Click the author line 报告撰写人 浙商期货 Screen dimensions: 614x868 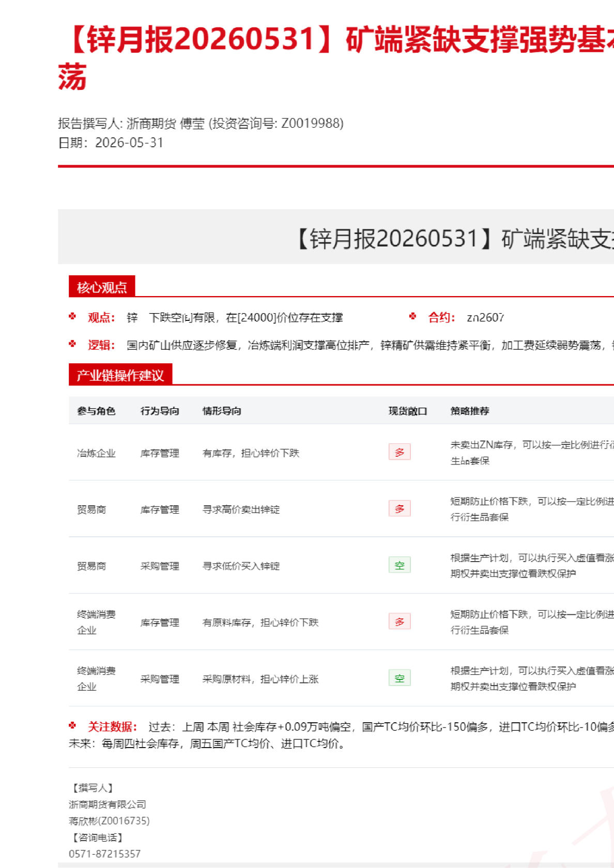[x=201, y=123]
